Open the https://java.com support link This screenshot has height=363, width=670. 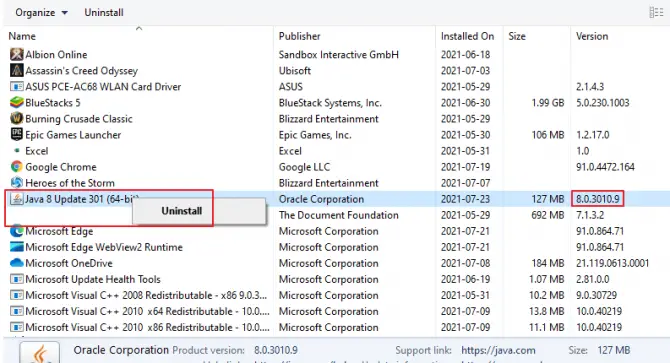coord(498,351)
